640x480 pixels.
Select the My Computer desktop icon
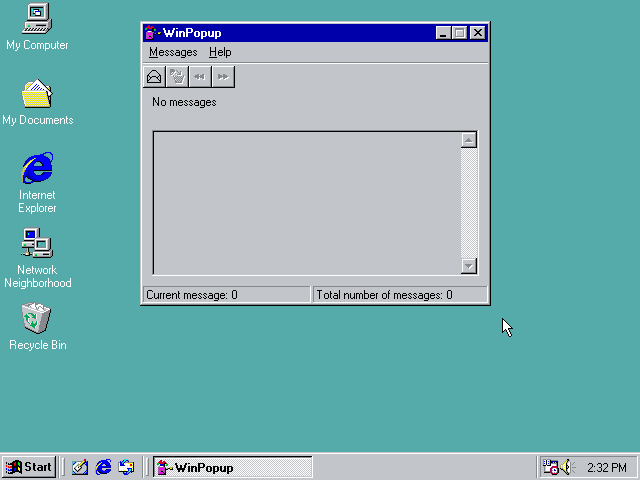pos(37,27)
